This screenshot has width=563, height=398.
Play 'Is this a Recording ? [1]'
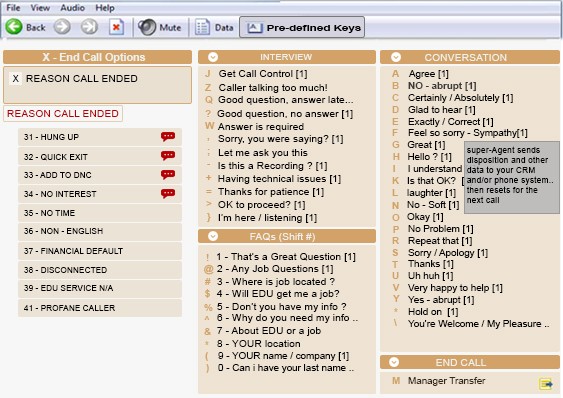click(273, 166)
